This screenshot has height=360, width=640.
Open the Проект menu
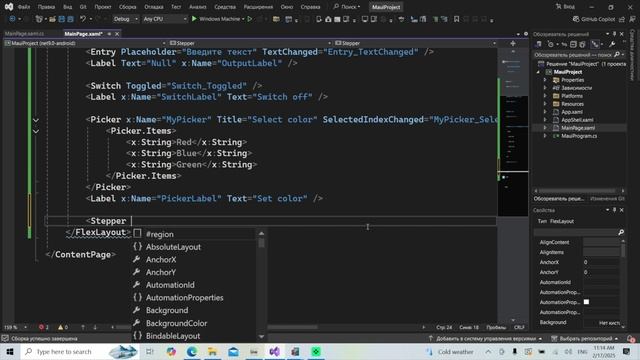[102, 7]
